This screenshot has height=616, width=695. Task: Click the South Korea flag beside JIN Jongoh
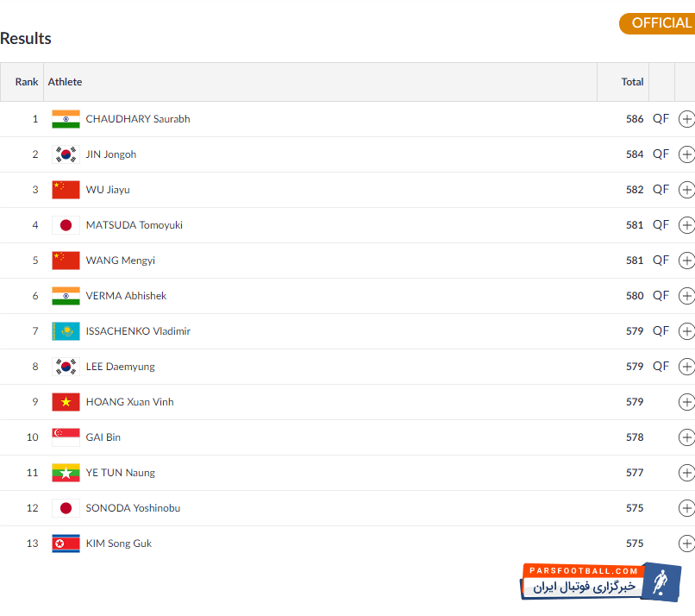(x=66, y=154)
